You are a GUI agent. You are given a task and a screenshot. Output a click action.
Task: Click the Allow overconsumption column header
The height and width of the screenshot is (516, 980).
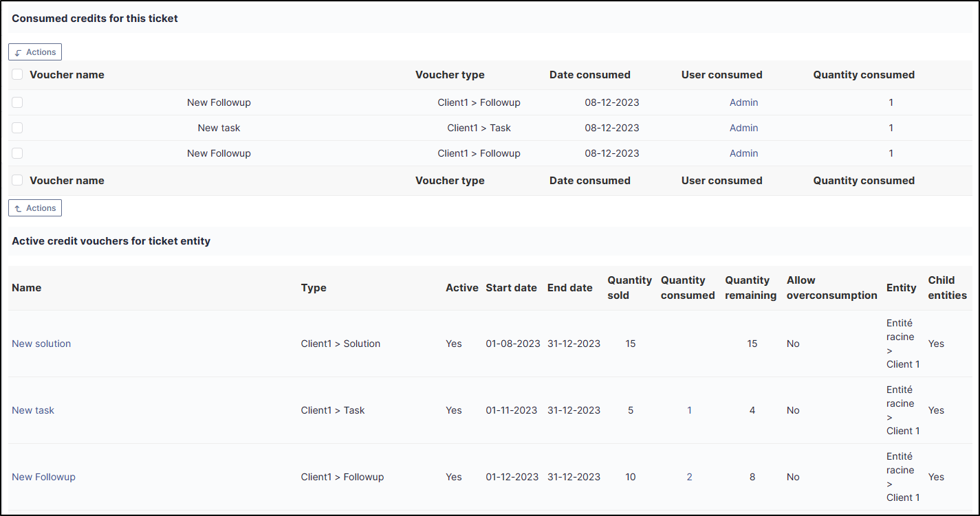[x=831, y=288]
